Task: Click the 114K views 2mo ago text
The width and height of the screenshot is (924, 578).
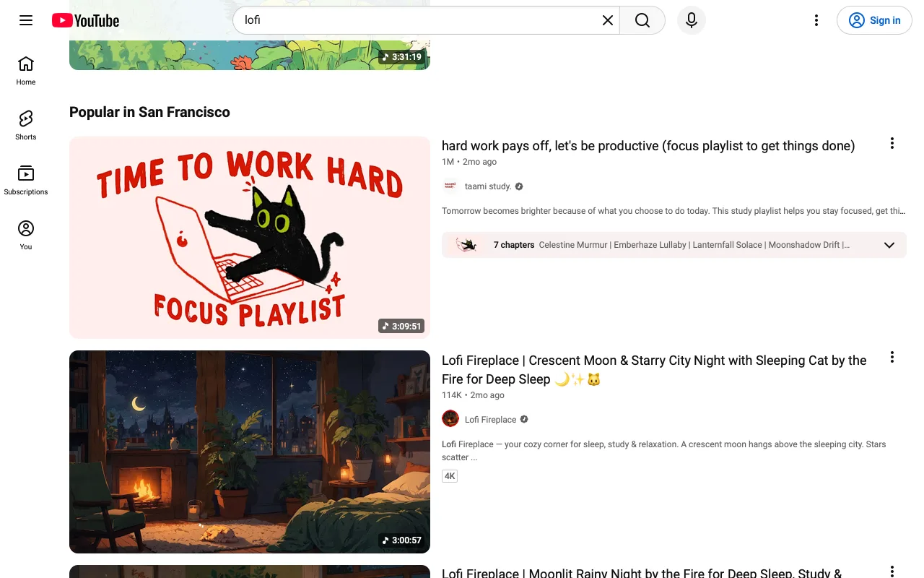Action: tap(473, 395)
